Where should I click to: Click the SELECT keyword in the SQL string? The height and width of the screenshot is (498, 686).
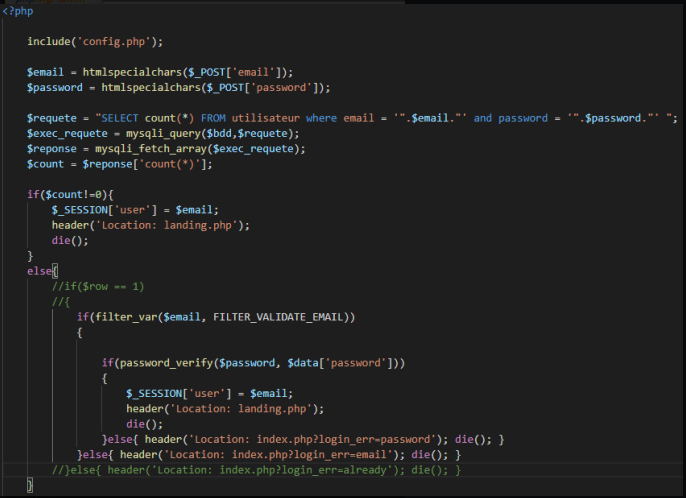[x=120, y=118]
